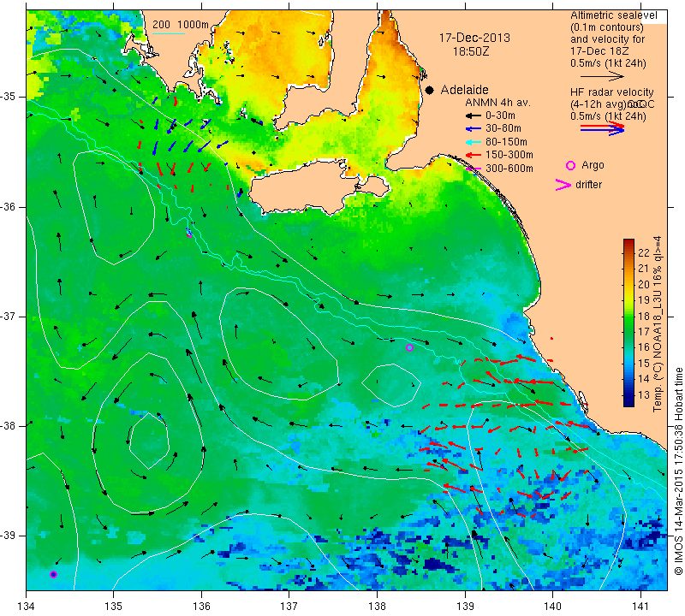This screenshot has width=685, height=616.
Task: Click the 'Adelaide' city label
Action: (x=464, y=90)
